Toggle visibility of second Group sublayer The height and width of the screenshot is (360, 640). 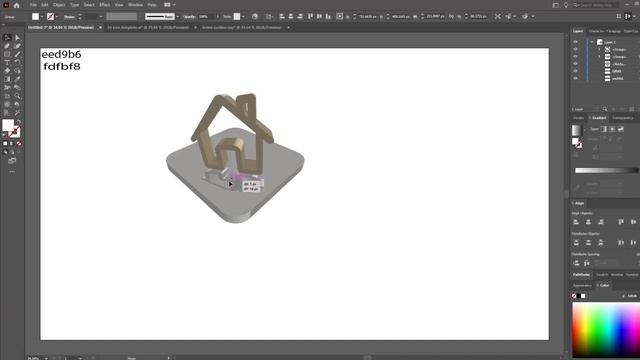pyautogui.click(x=576, y=57)
